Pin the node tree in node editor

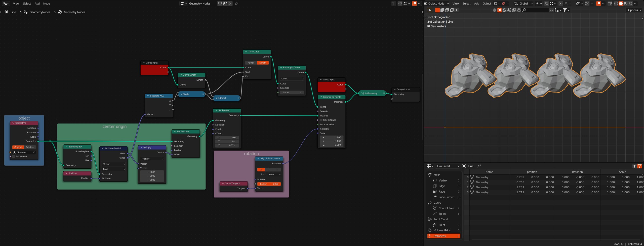tap(236, 4)
